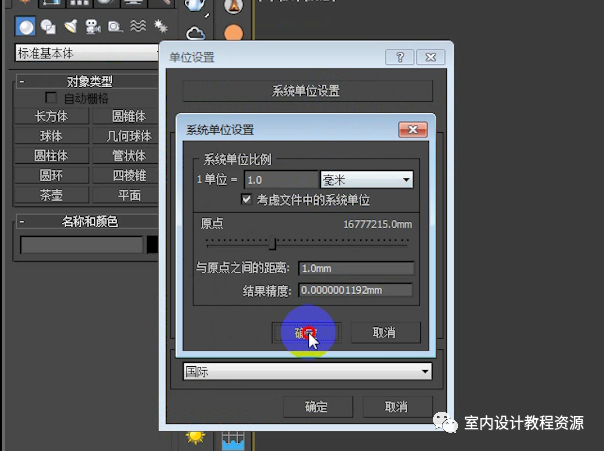Click the 16777215.0mm origin value
The width and height of the screenshot is (604, 451).
click(378, 224)
